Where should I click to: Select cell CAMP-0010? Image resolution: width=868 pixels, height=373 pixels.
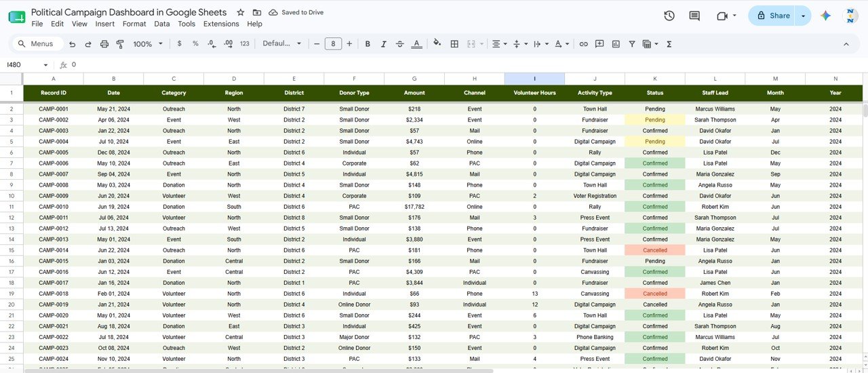tap(54, 207)
